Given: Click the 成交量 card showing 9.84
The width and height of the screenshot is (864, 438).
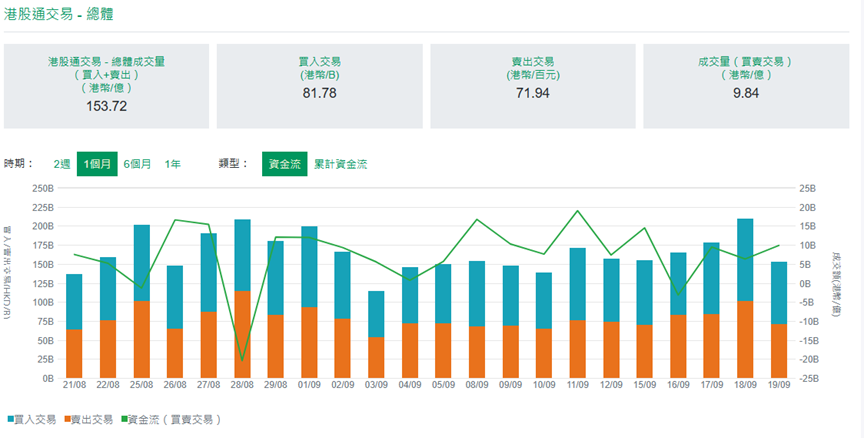Looking at the screenshot, I should click(x=745, y=86).
